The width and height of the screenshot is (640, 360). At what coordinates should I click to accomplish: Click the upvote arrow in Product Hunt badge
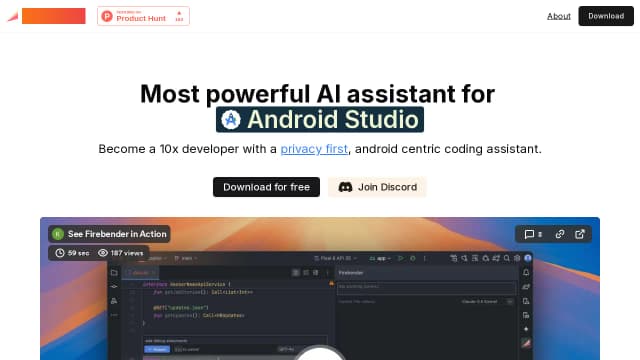(179, 13)
